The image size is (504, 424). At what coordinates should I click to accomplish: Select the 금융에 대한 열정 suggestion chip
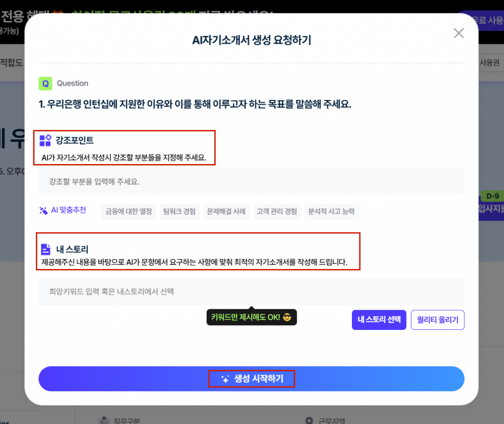(129, 212)
